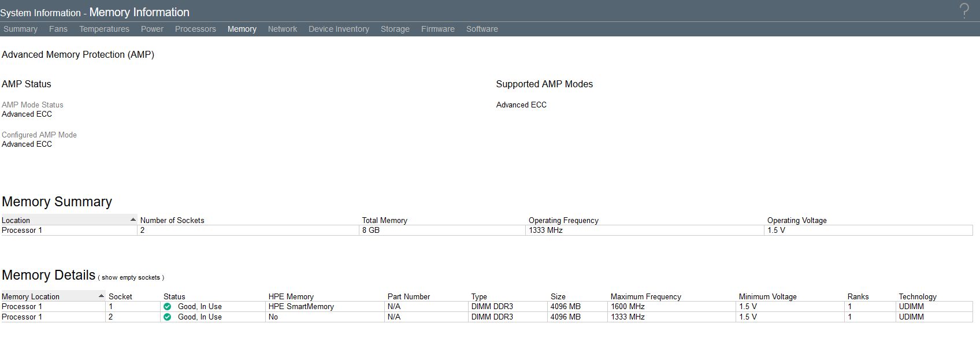This screenshot has height=338, width=980.
Task: Switch to Device Inventory tab
Action: tap(339, 29)
